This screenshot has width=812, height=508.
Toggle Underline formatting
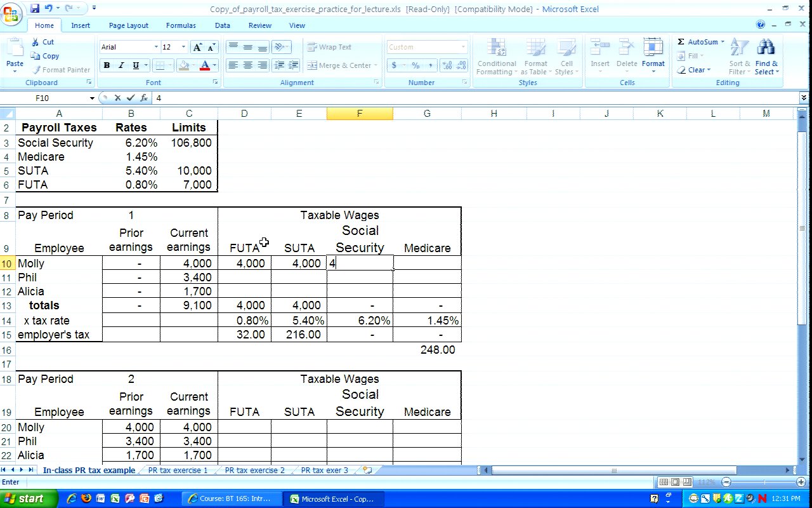click(x=136, y=65)
